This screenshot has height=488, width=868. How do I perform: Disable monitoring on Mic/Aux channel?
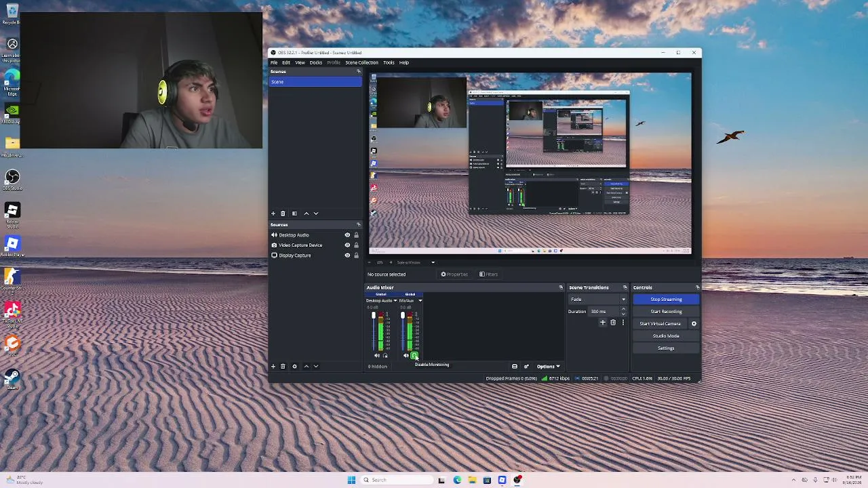414,356
